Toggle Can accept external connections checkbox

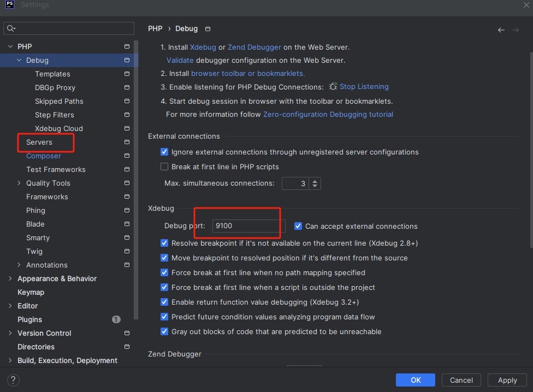point(298,226)
